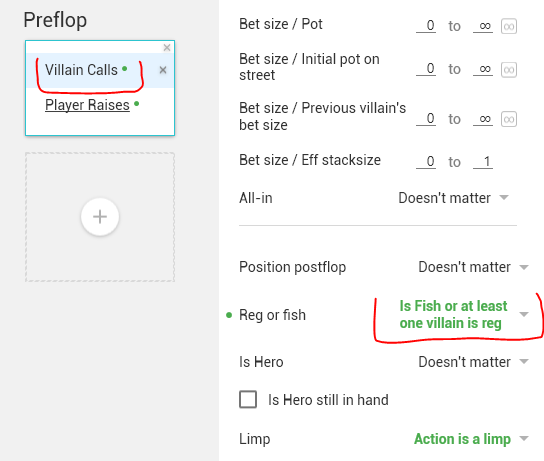This screenshot has width=544, height=461.
Task: Change the Limp dropdown selection
Action: [471, 439]
